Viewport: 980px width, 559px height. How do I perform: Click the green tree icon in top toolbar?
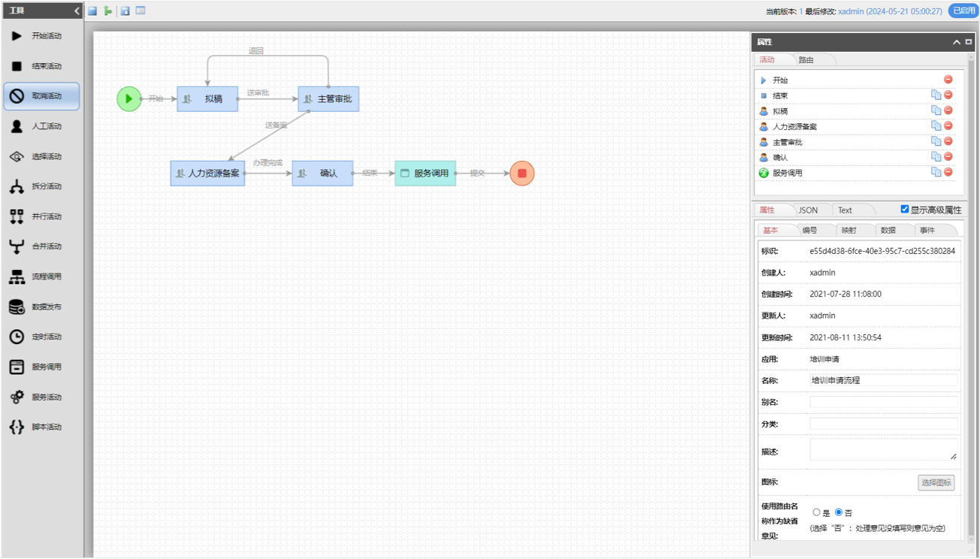(x=108, y=11)
